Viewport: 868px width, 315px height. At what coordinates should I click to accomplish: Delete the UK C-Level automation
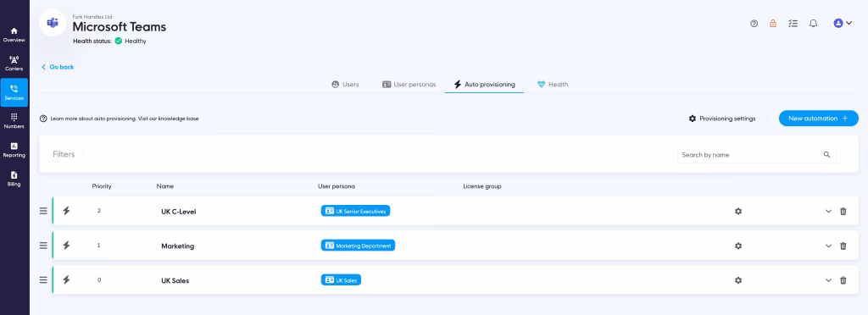coord(843,211)
